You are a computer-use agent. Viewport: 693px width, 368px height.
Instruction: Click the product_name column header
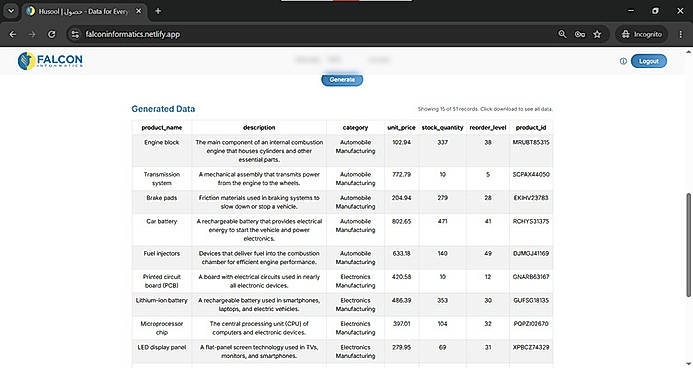click(162, 127)
